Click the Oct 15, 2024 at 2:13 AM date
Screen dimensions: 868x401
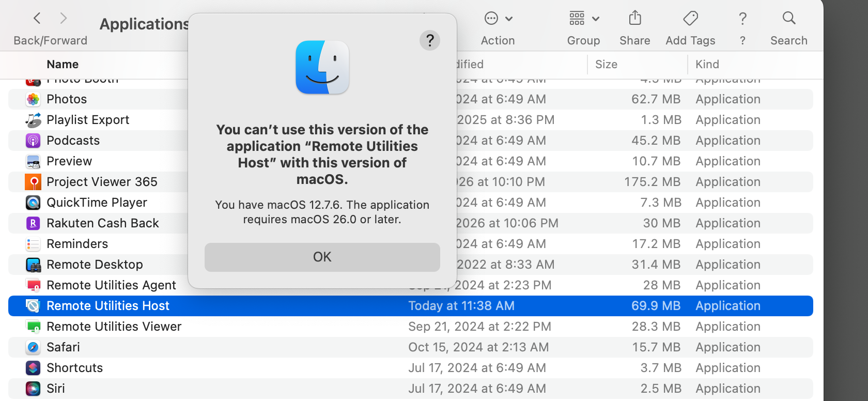[x=478, y=347]
